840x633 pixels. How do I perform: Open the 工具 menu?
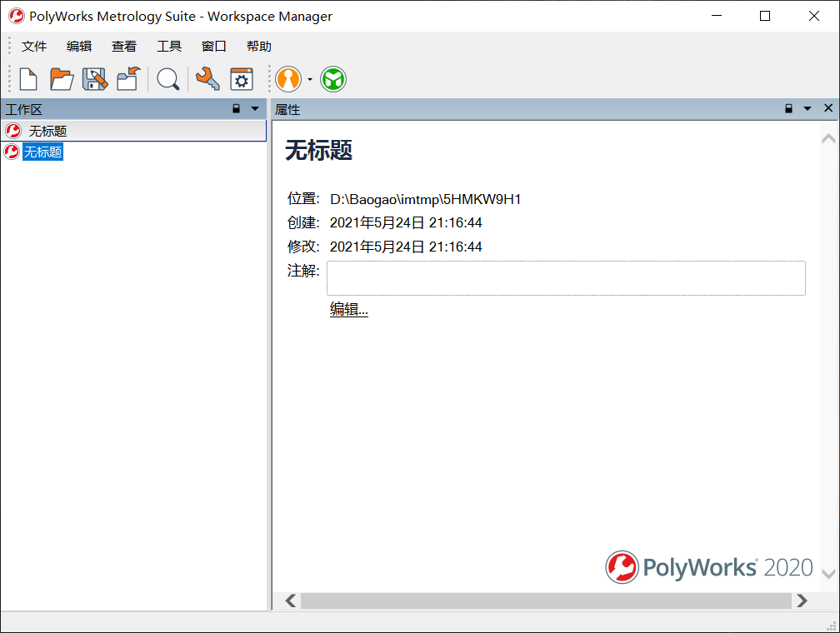coord(169,46)
